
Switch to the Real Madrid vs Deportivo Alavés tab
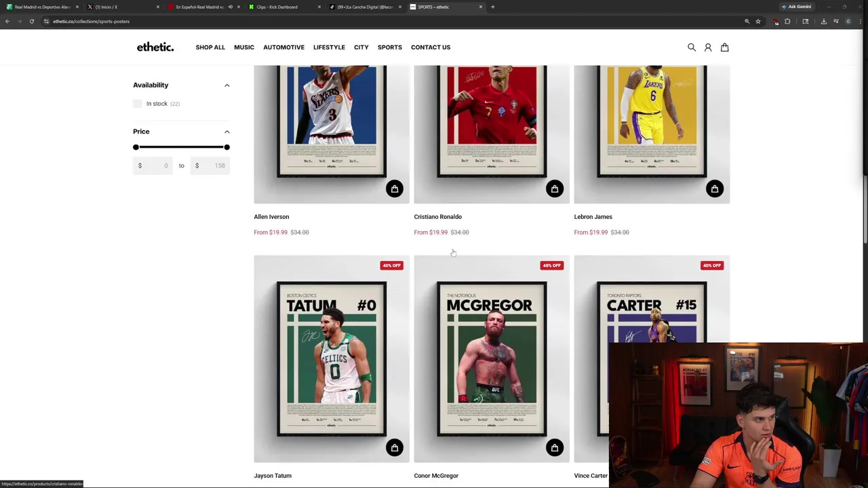[x=41, y=7]
